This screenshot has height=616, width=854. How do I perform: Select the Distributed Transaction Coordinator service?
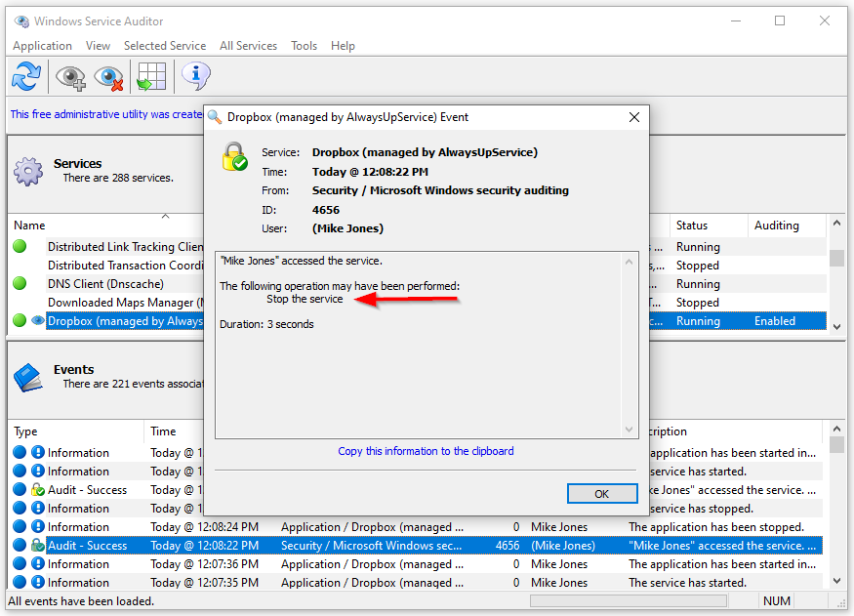click(x=125, y=266)
